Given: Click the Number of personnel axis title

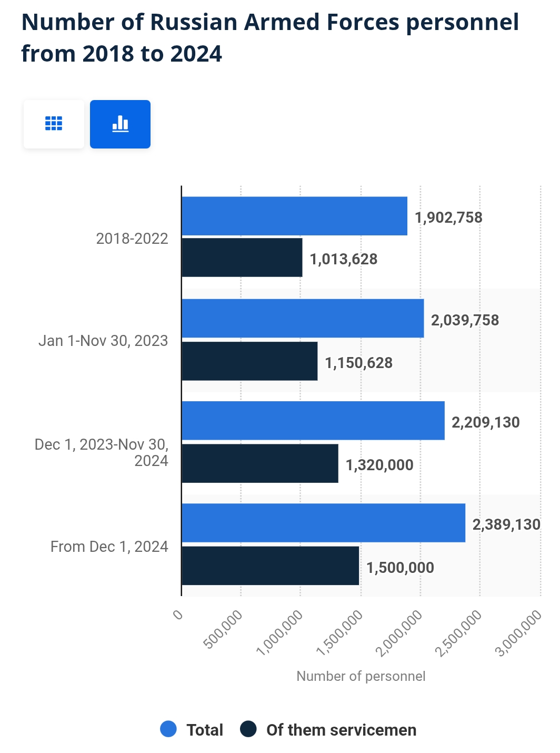Looking at the screenshot, I should [x=361, y=676].
